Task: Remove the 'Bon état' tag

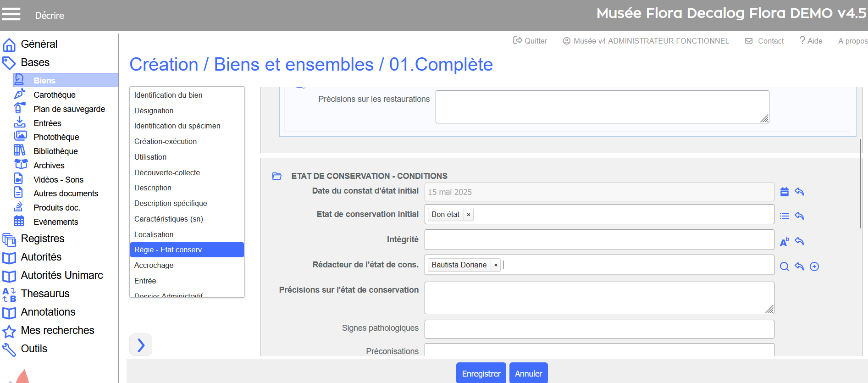Action: point(468,215)
